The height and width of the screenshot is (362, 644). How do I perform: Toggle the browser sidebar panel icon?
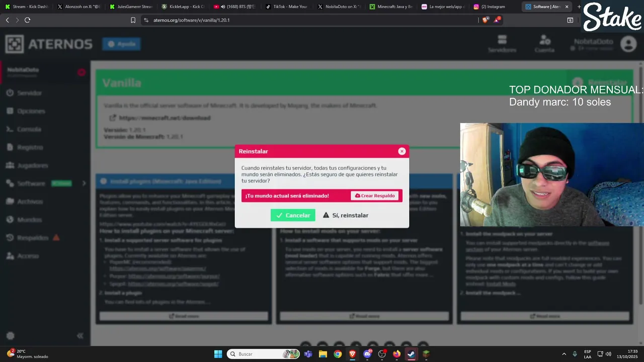click(570, 20)
